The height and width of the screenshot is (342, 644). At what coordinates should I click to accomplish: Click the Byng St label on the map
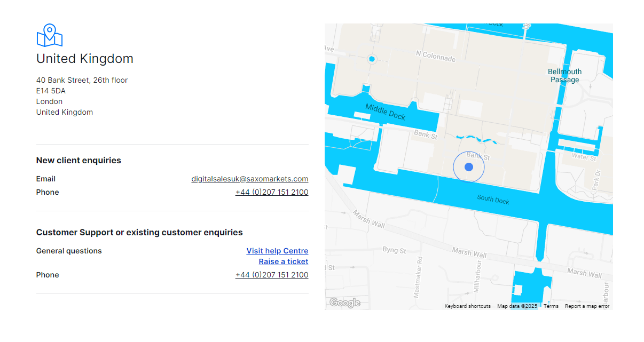pos(394,250)
